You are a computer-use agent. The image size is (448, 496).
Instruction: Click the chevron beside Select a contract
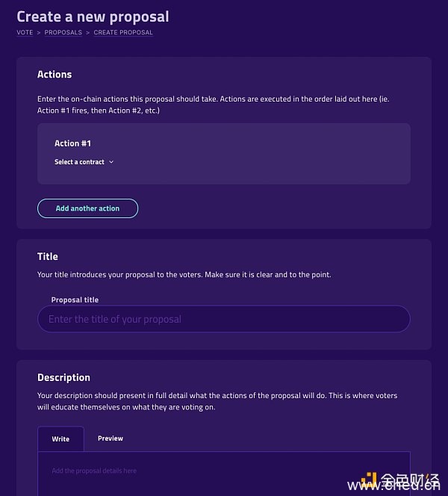pos(111,162)
